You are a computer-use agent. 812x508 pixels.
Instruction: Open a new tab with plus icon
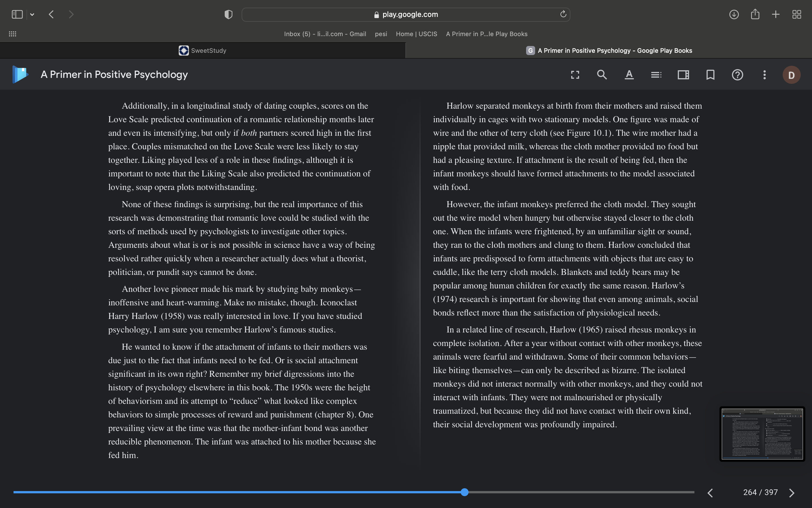coord(776,14)
